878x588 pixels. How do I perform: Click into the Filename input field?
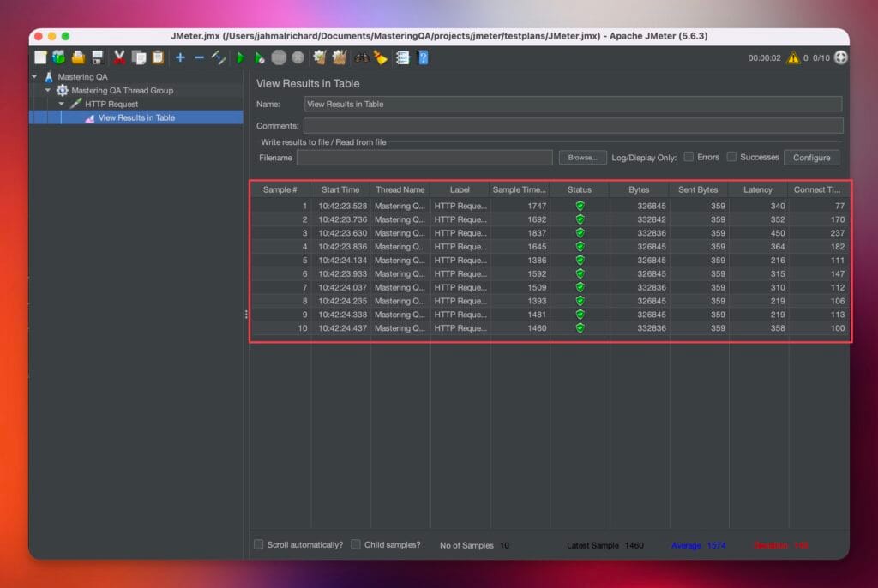click(x=424, y=158)
